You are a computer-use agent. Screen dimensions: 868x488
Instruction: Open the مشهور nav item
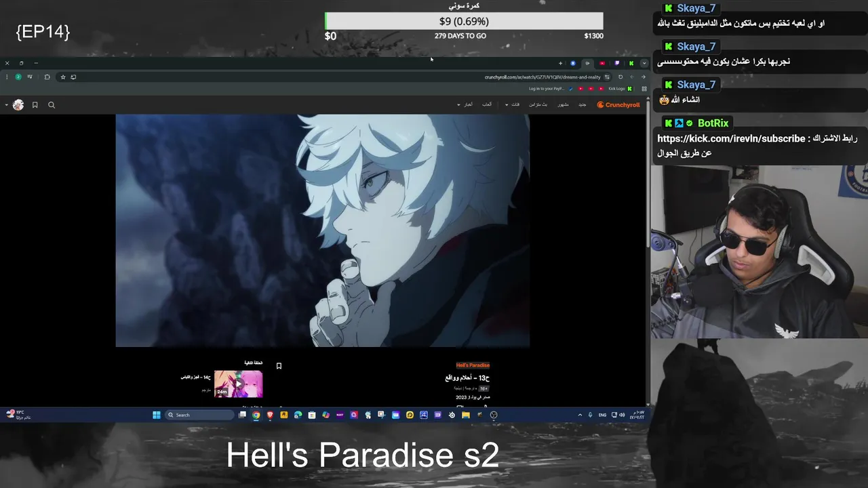564,105
